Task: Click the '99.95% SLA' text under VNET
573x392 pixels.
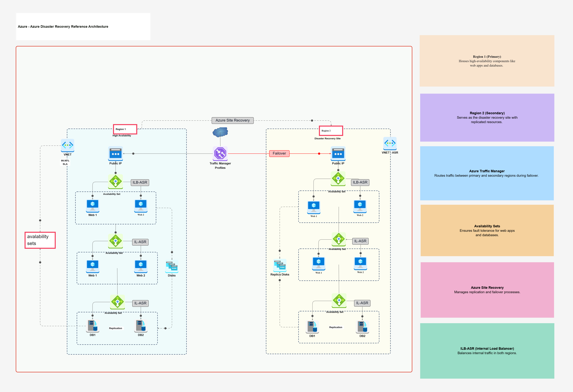Action: tap(65, 162)
